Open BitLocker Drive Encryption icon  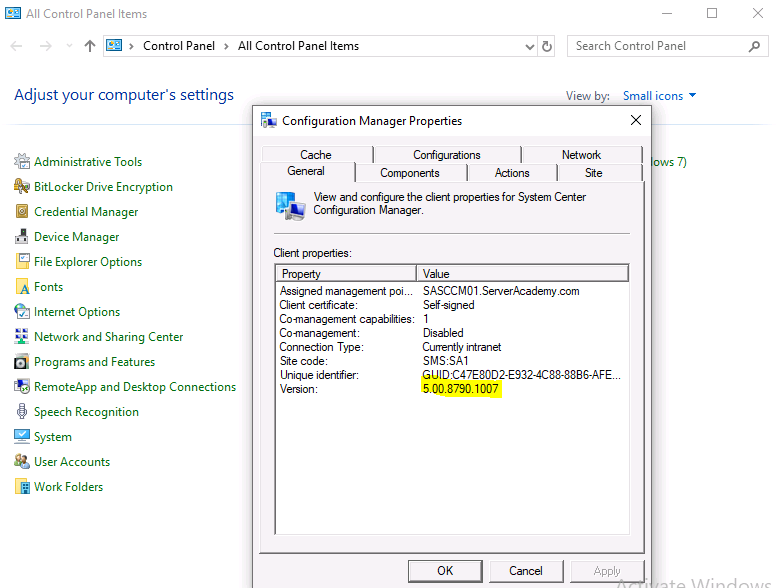[22, 186]
